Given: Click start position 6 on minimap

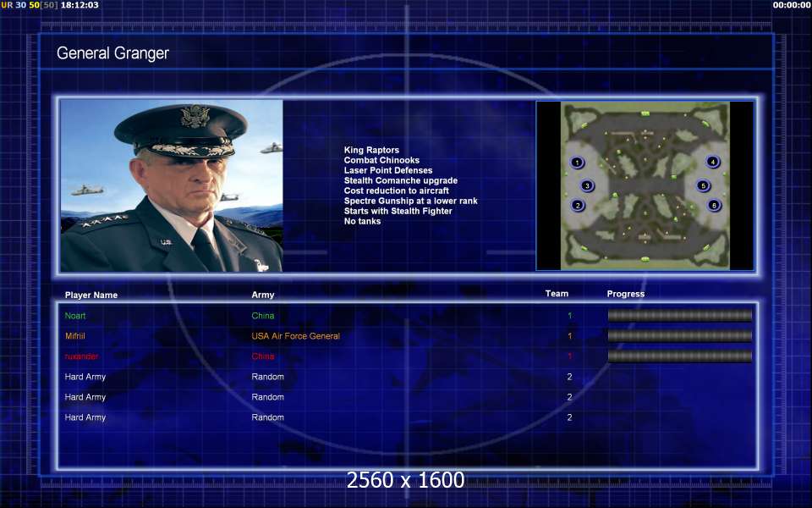Looking at the screenshot, I should coord(714,205).
